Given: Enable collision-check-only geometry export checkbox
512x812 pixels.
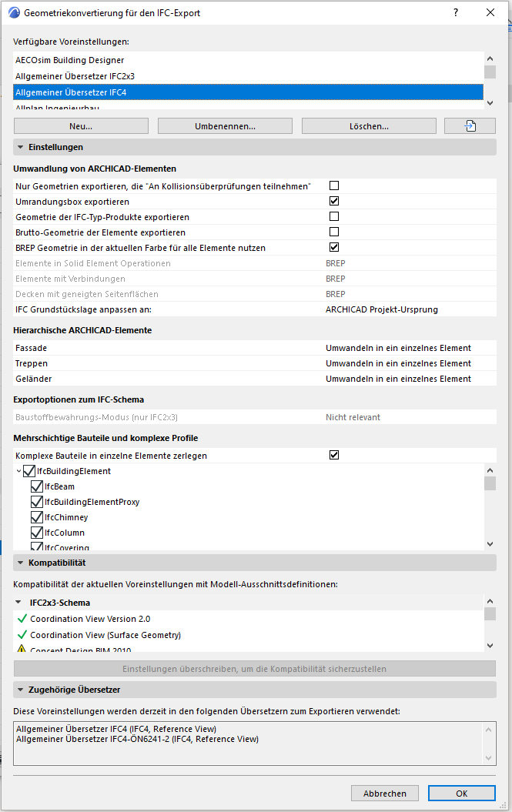Looking at the screenshot, I should 334,185.
